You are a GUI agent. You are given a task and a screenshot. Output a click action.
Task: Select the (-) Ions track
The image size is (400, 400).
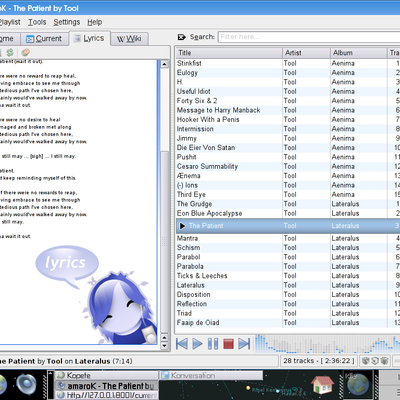[187, 185]
